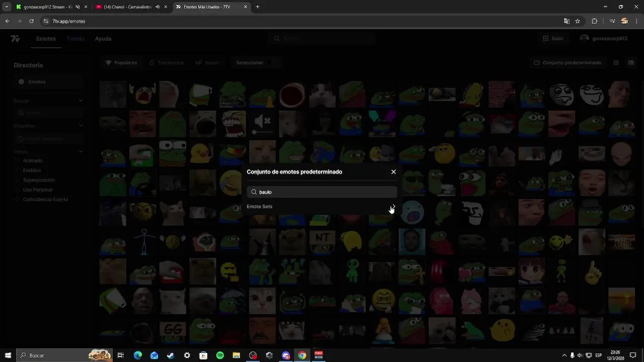Click the muted-audio icon on the Kick tab

(x=77, y=7)
